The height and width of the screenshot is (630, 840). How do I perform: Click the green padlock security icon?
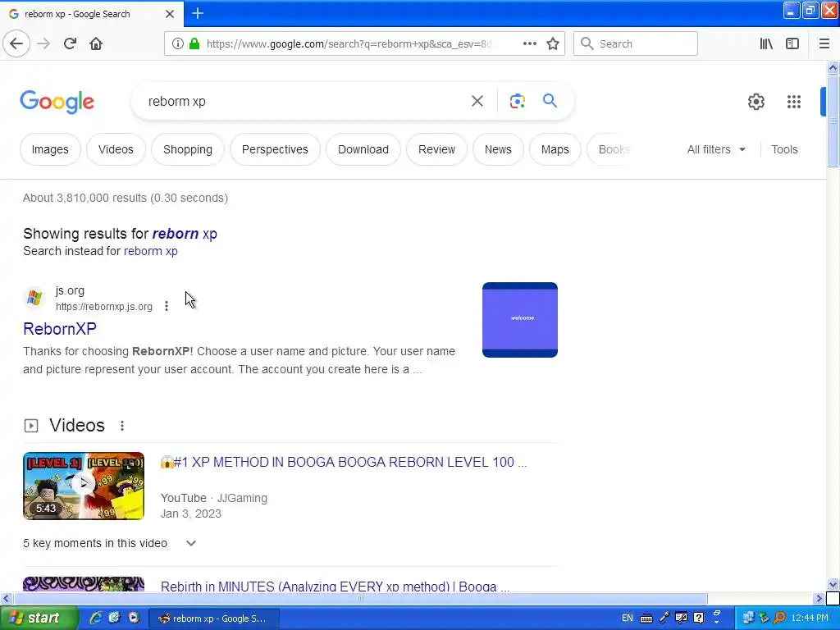click(194, 43)
